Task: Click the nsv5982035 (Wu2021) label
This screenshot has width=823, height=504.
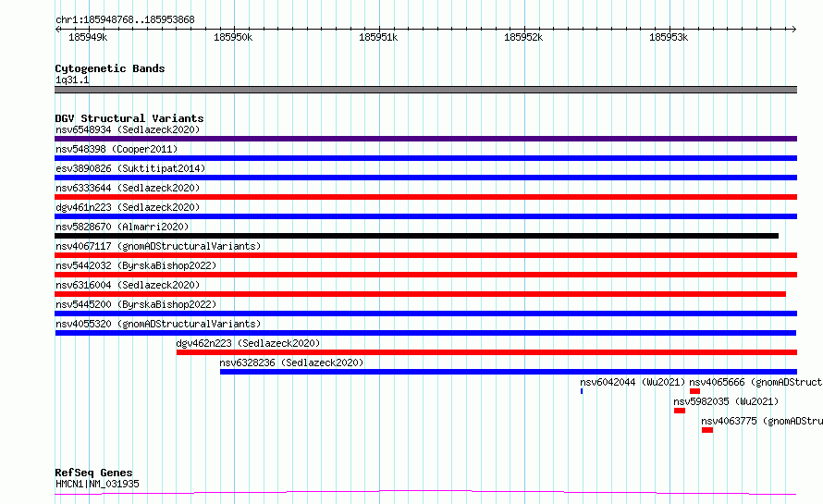Action: point(726,401)
